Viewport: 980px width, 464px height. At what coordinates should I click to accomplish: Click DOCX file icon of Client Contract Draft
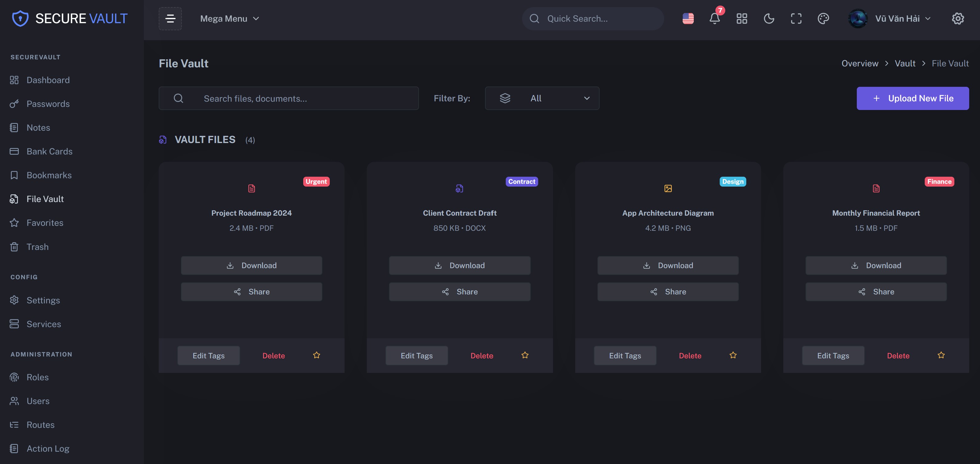(x=459, y=188)
